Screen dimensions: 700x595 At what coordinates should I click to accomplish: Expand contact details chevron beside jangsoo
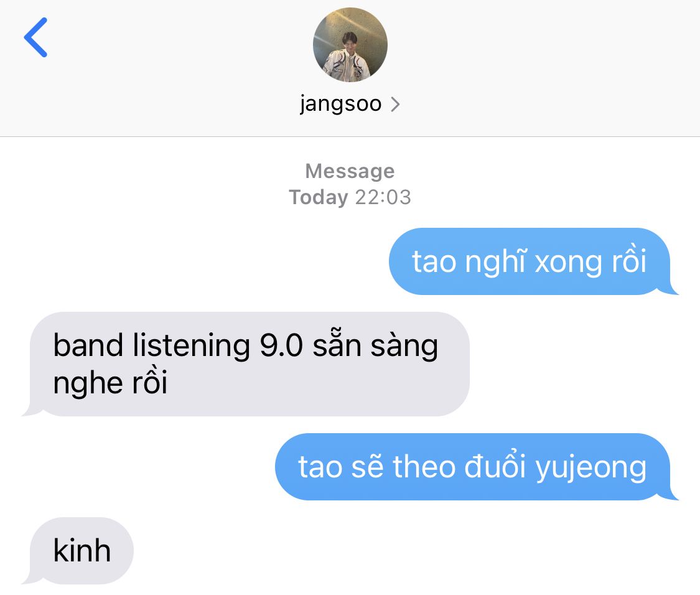point(395,105)
